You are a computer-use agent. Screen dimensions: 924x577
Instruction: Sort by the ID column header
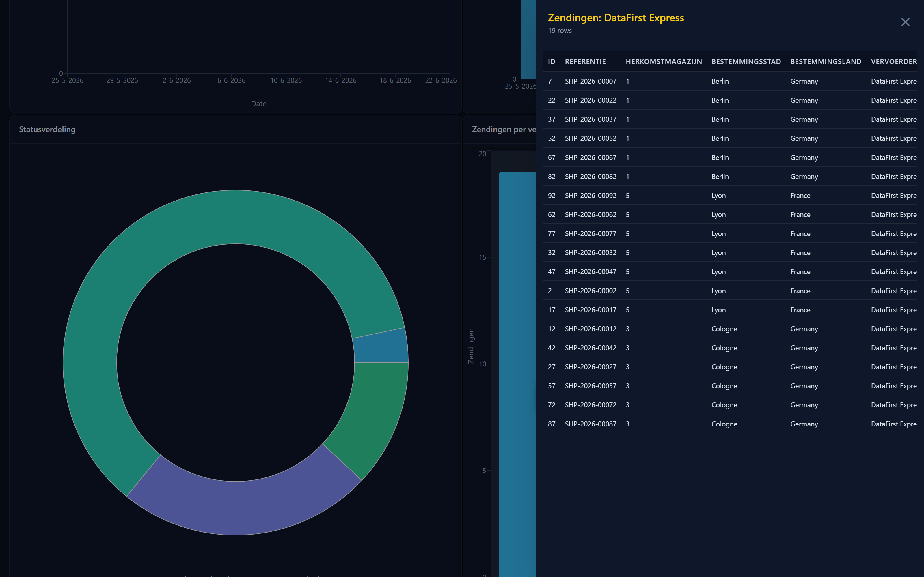[551, 61]
